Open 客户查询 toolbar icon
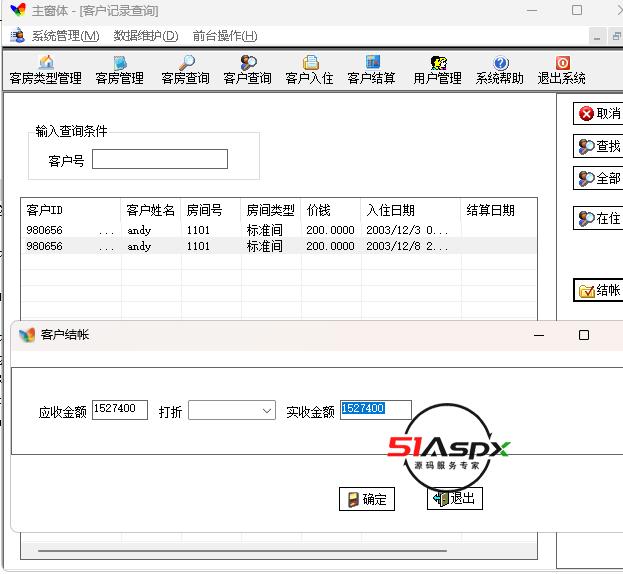623x574 pixels. point(248,62)
